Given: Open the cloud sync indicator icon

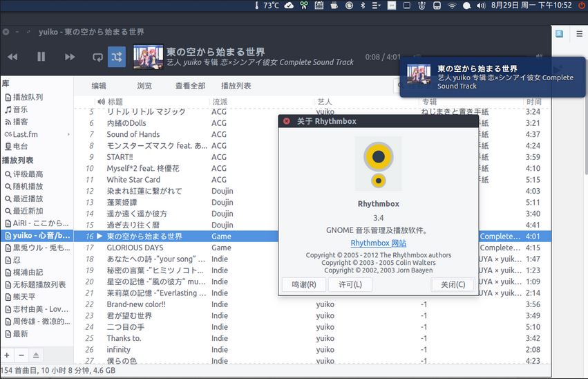Looking at the screenshot, I should coord(289,6).
